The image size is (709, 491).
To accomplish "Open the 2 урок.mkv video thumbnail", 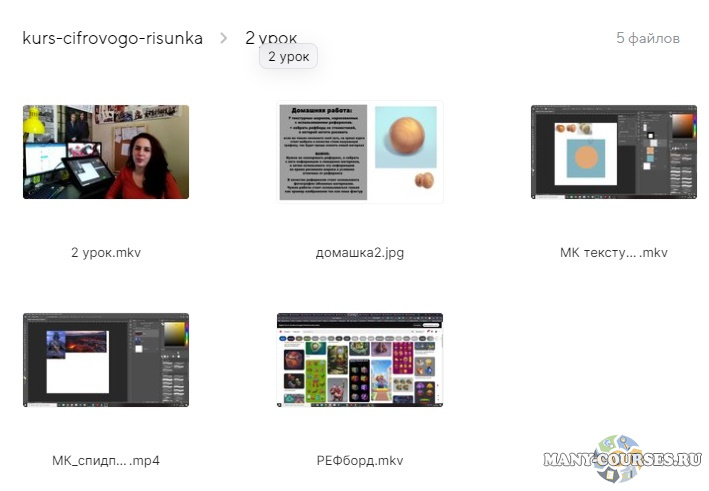I will 106,152.
